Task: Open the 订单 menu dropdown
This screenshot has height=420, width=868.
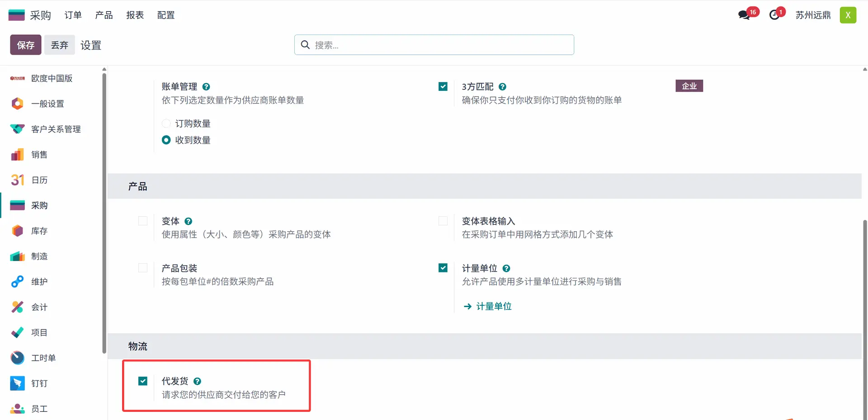Action: tap(73, 15)
